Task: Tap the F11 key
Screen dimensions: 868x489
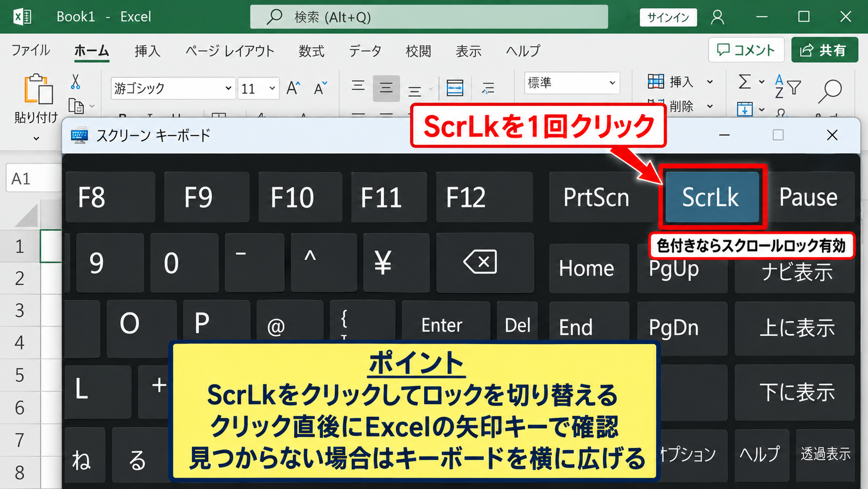Action: pyautogui.click(x=389, y=197)
